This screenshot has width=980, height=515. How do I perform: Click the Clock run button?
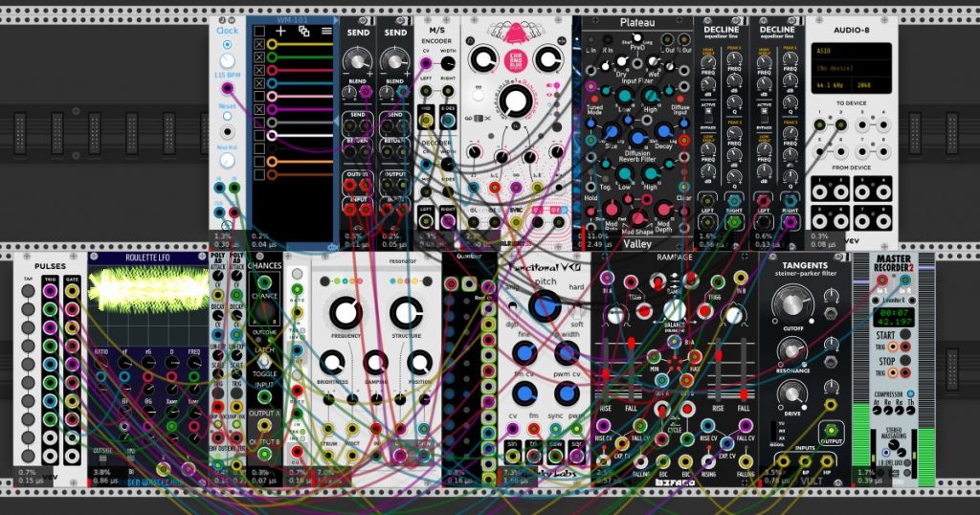(227, 44)
